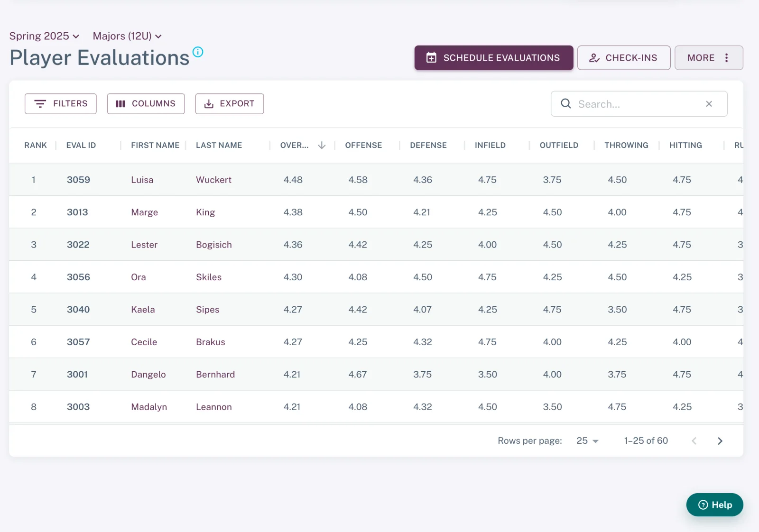Click the descending sort arrow on Overall column

coord(322,145)
